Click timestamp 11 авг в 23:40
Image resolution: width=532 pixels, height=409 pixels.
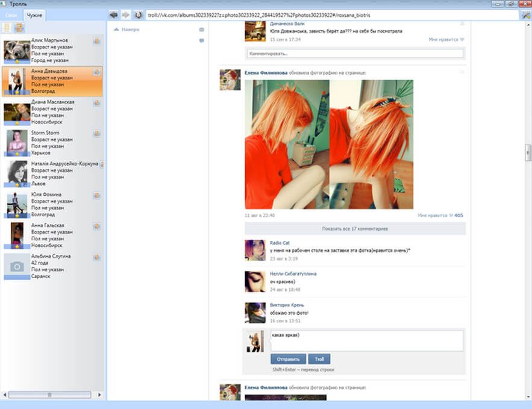260,216
